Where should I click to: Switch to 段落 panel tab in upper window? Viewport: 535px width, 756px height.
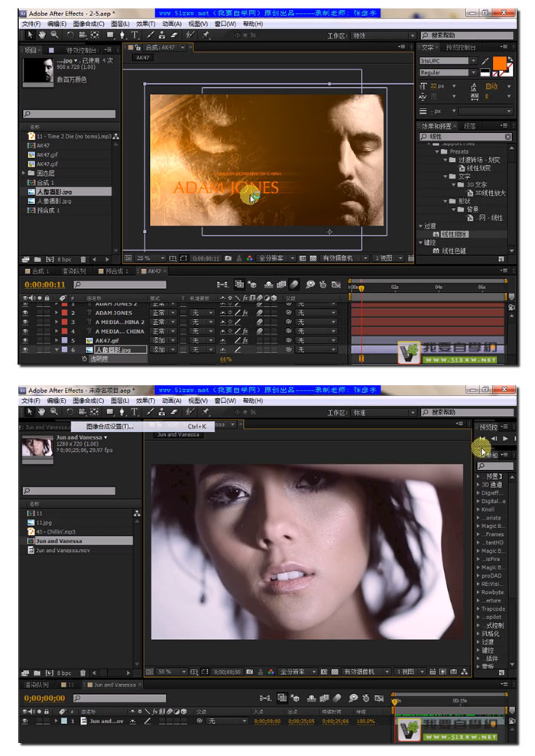tap(470, 126)
